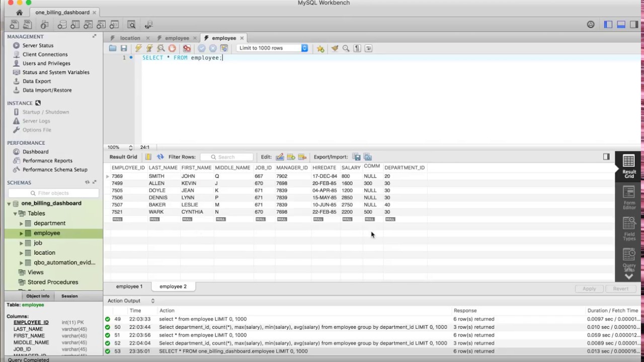Expand the employee table node
Viewport: 644px width, 362px height.
[22, 233]
